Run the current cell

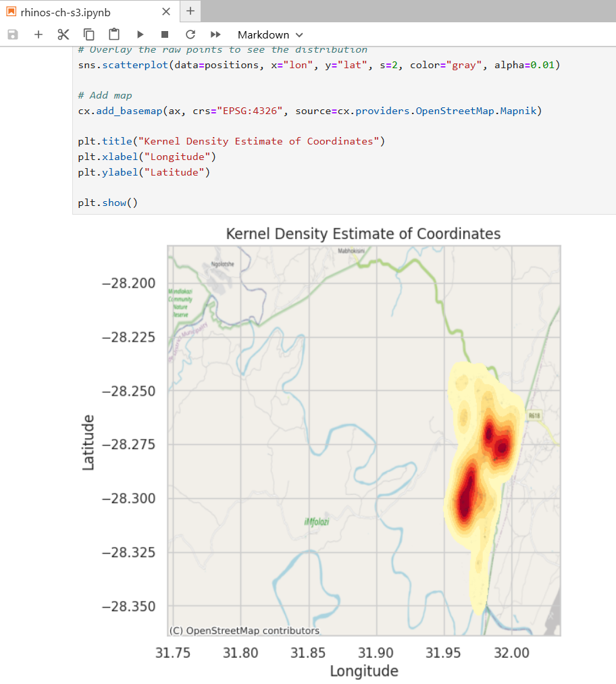(140, 34)
